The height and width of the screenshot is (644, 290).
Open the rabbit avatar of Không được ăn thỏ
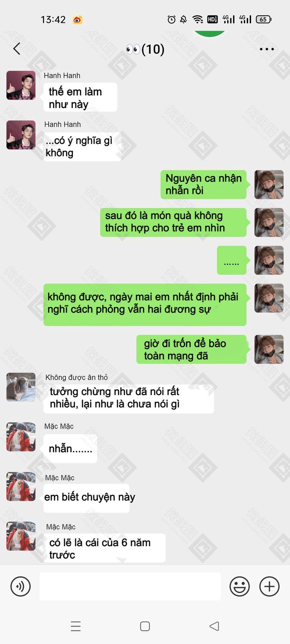21,387
